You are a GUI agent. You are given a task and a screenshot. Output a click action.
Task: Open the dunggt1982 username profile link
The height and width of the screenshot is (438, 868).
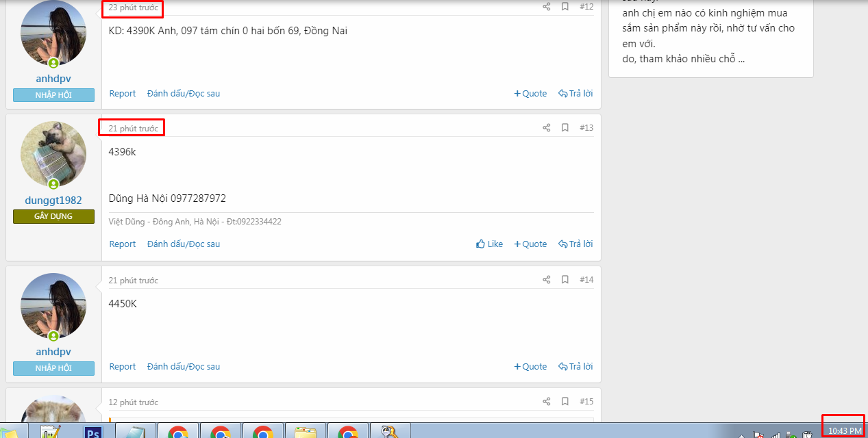[53, 201]
